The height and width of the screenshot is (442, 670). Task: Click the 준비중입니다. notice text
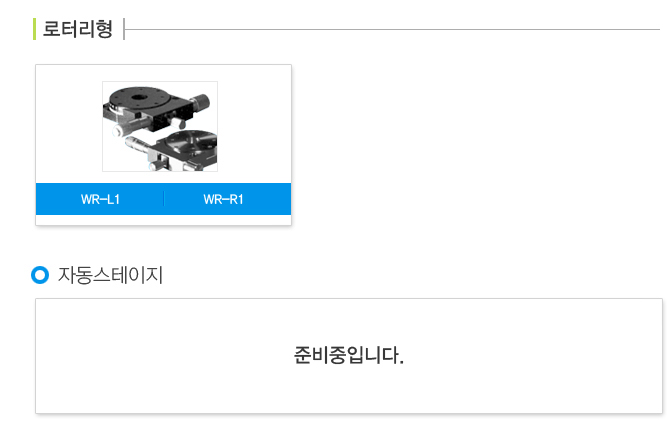pyautogui.click(x=349, y=355)
